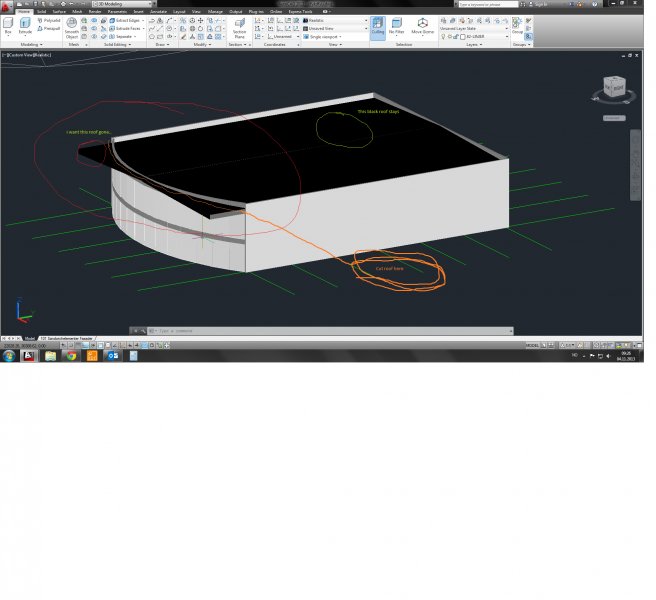The width and height of the screenshot is (656, 600).
Task: Activate the Smooth Object mesh tool
Action: point(72,29)
